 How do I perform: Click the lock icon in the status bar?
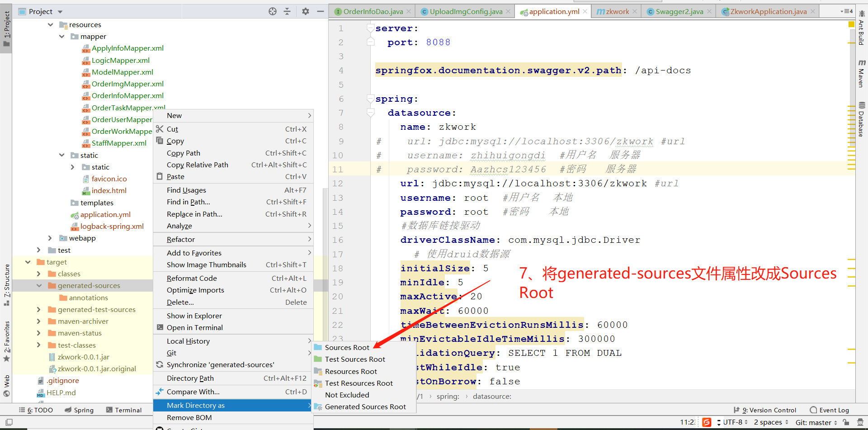click(x=846, y=422)
